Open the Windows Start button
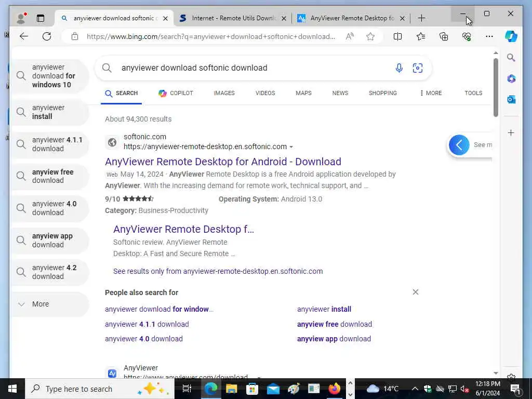Screen dimensions: 532x399 (12, 389)
